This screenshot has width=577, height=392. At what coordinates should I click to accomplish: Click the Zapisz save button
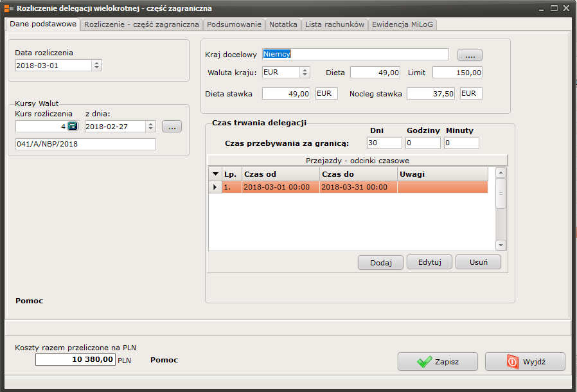click(438, 361)
